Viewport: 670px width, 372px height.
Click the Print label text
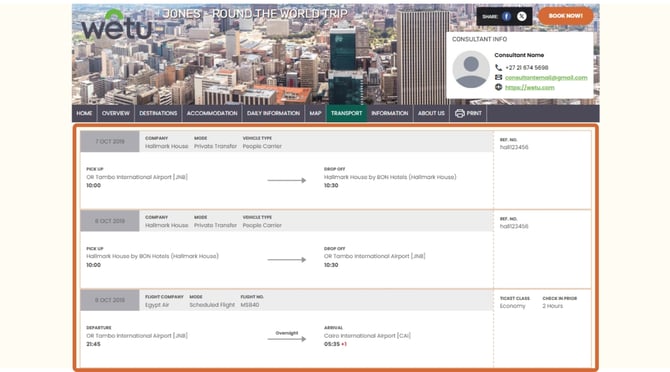click(x=474, y=113)
